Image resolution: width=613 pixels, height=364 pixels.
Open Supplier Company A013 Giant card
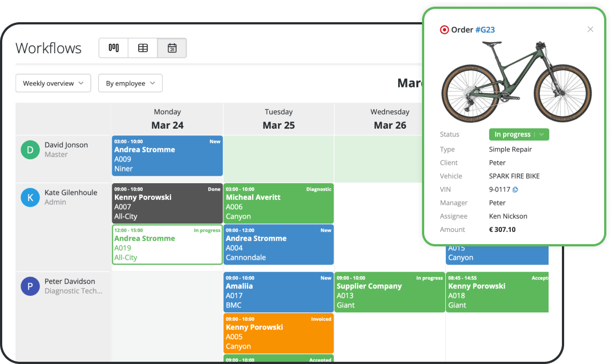(x=389, y=292)
